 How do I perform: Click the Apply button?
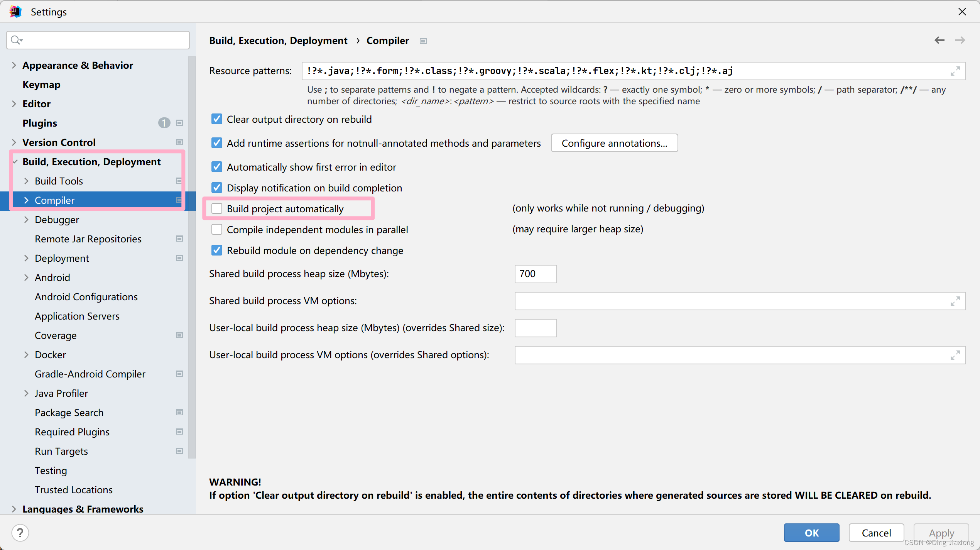tap(941, 533)
